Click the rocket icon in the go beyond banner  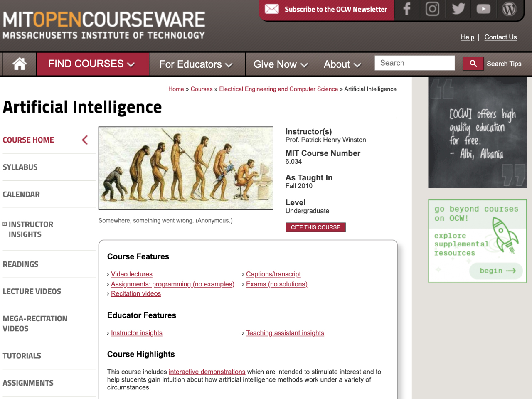click(x=505, y=236)
